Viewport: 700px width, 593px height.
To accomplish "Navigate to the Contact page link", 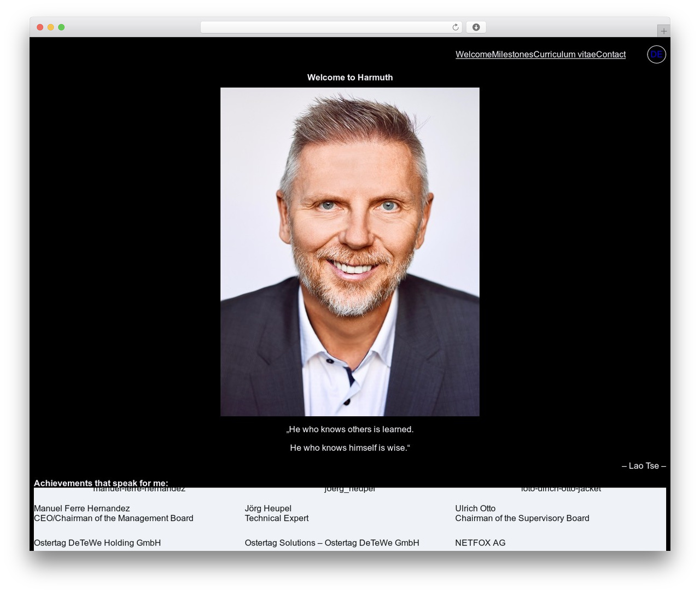I will click(x=611, y=54).
